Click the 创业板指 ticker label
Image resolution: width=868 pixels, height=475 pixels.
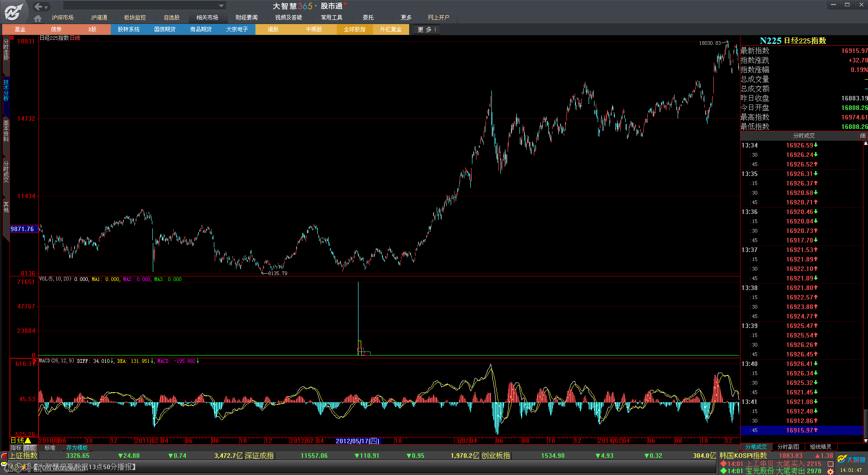[495, 456]
